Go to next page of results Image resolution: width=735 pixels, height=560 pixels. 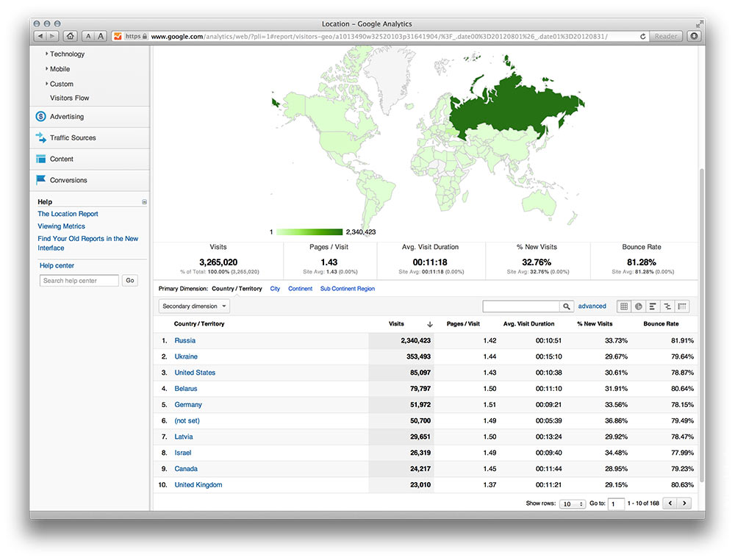point(684,503)
